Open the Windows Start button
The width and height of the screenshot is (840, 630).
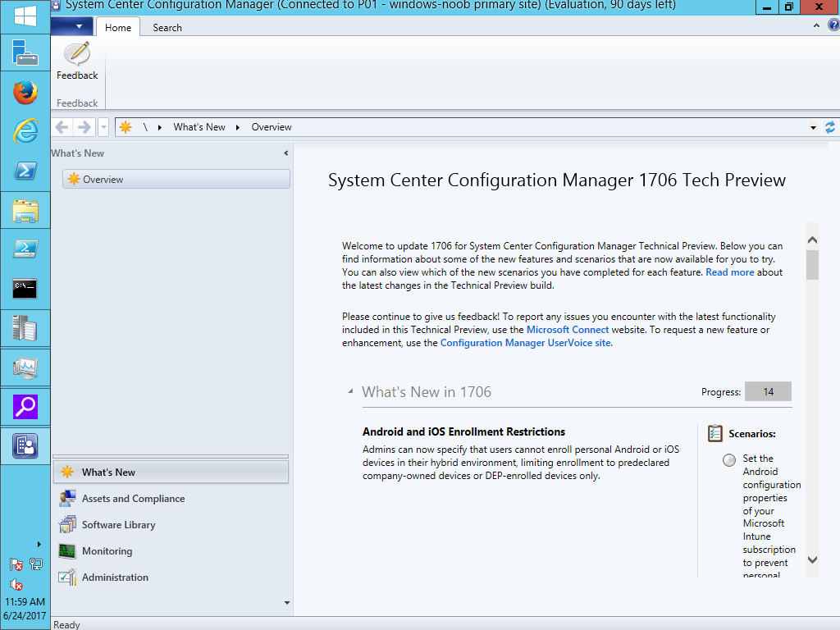pos(25,16)
